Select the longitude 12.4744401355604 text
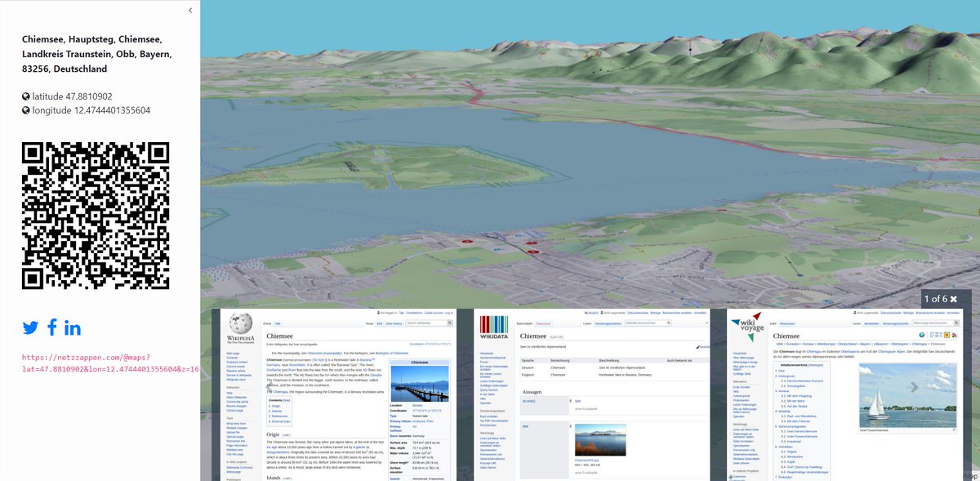 click(91, 110)
